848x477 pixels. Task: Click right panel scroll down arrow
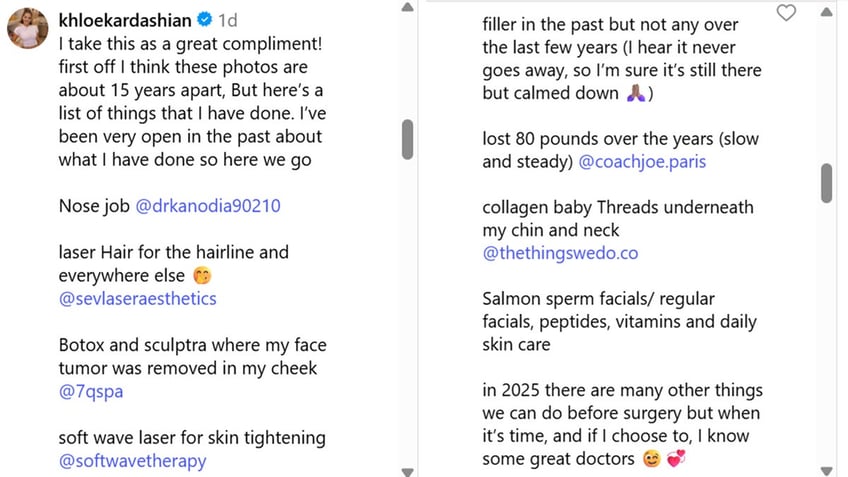826,471
